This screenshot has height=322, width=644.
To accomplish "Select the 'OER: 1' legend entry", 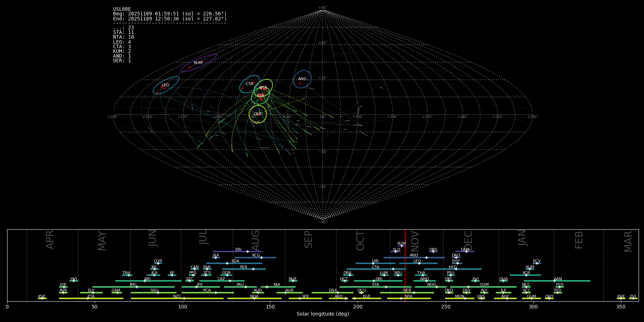I will [122, 61].
